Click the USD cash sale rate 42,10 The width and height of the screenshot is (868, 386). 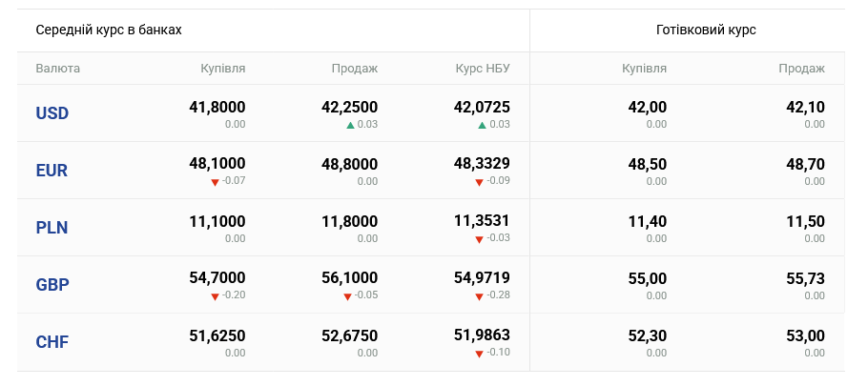pos(805,107)
